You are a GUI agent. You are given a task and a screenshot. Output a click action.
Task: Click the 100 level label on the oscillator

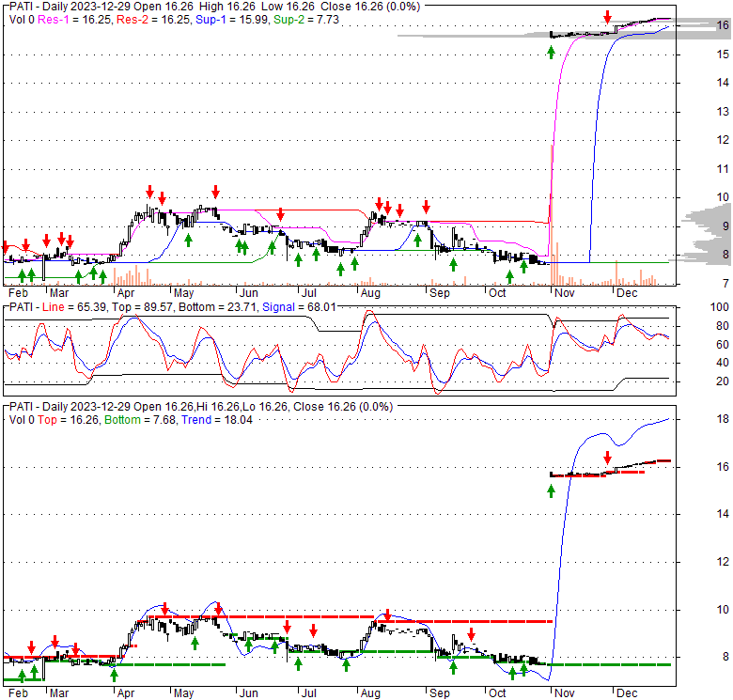pyautogui.click(x=720, y=307)
